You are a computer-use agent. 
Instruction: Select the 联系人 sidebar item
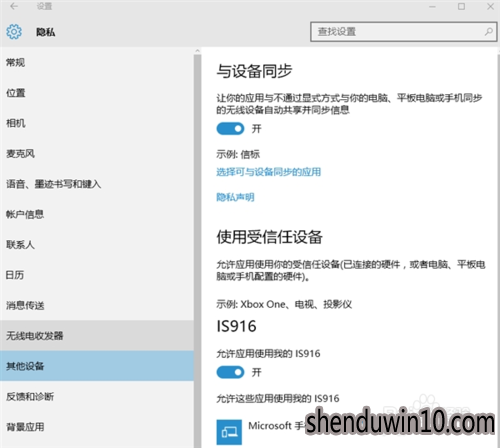[97, 244]
